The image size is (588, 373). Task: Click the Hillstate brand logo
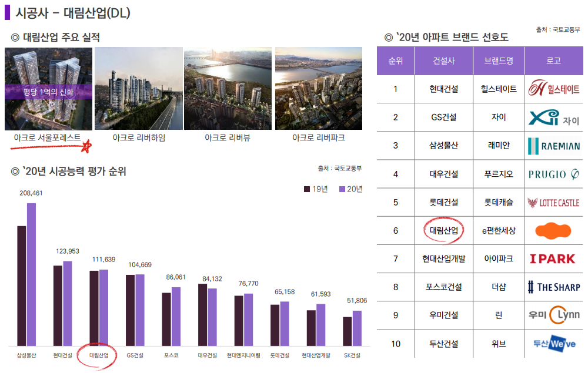[553, 88]
